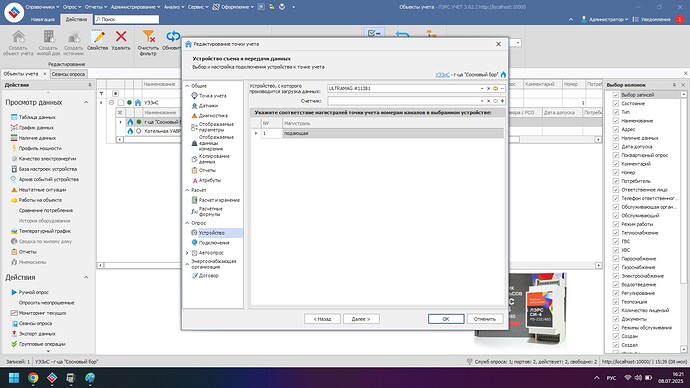Open Таблица данных in left sidebar
690x388 pixels.
coord(37,117)
